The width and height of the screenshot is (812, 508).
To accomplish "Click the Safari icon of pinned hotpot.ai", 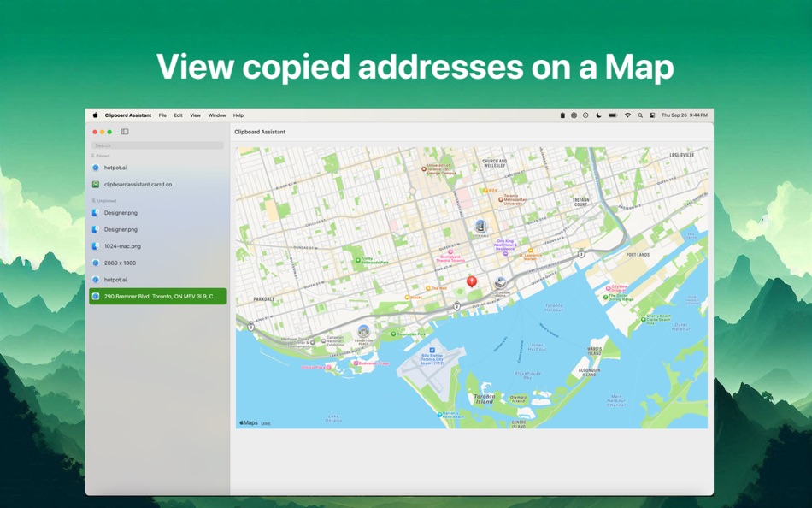I will (x=95, y=168).
